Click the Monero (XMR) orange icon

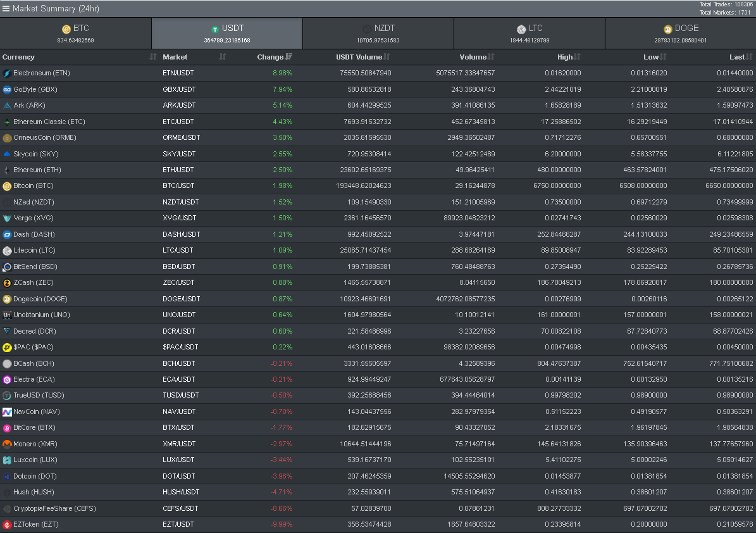point(7,444)
